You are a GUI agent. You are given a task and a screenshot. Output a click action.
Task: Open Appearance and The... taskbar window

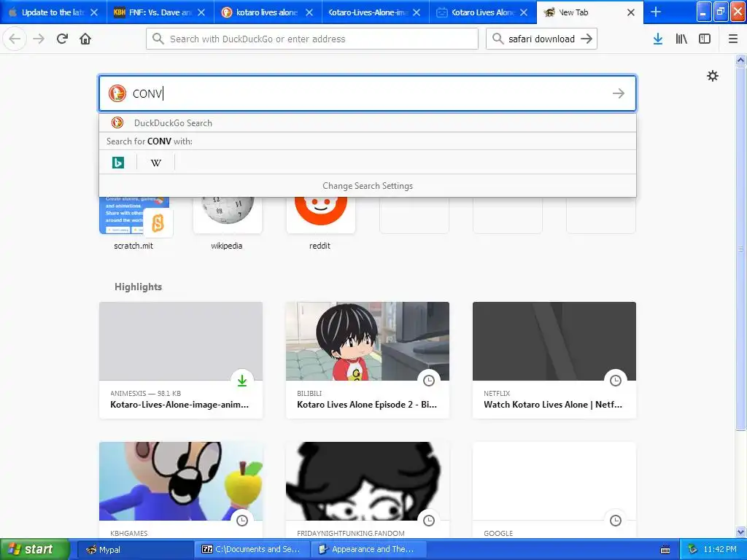pyautogui.click(x=368, y=550)
